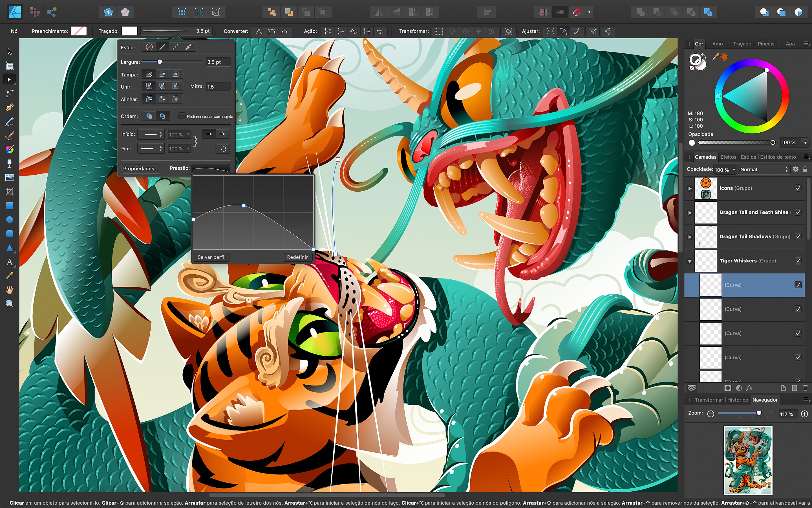Switch to the Traçado tab
The height and width of the screenshot is (508, 812).
pos(742,44)
